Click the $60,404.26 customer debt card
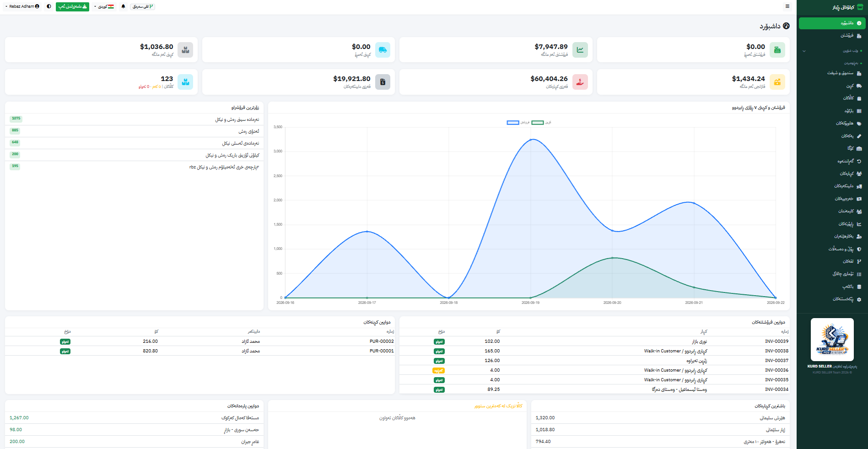 pyautogui.click(x=496, y=82)
